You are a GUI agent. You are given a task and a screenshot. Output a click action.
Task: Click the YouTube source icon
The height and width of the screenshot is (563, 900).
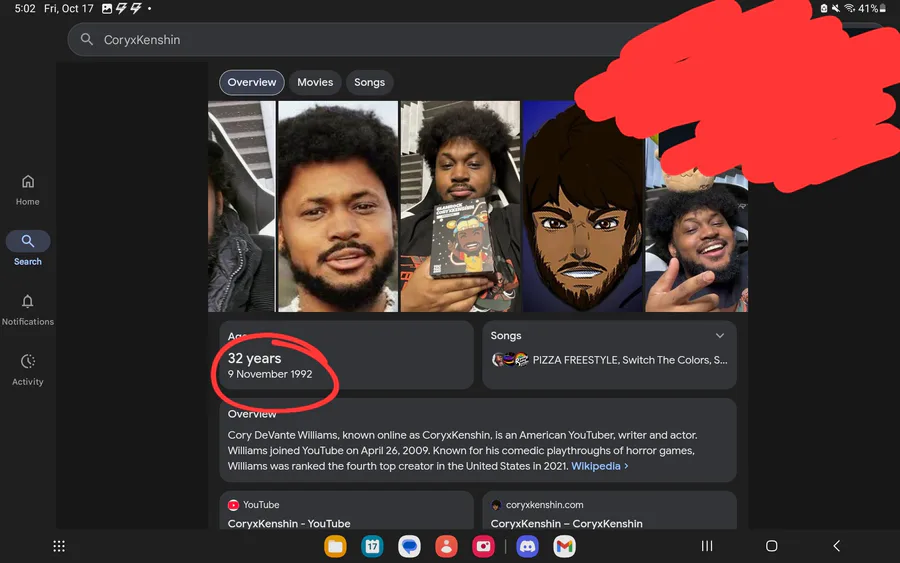click(233, 505)
